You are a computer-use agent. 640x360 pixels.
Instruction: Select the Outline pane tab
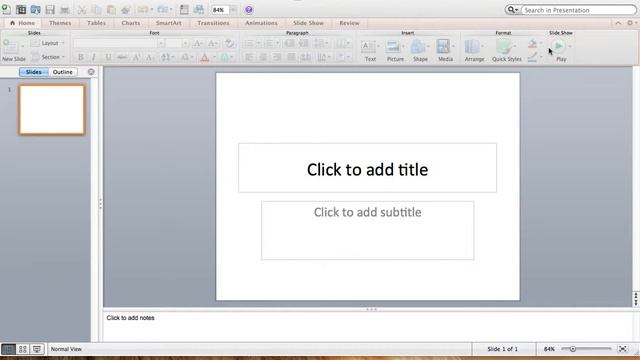click(62, 72)
